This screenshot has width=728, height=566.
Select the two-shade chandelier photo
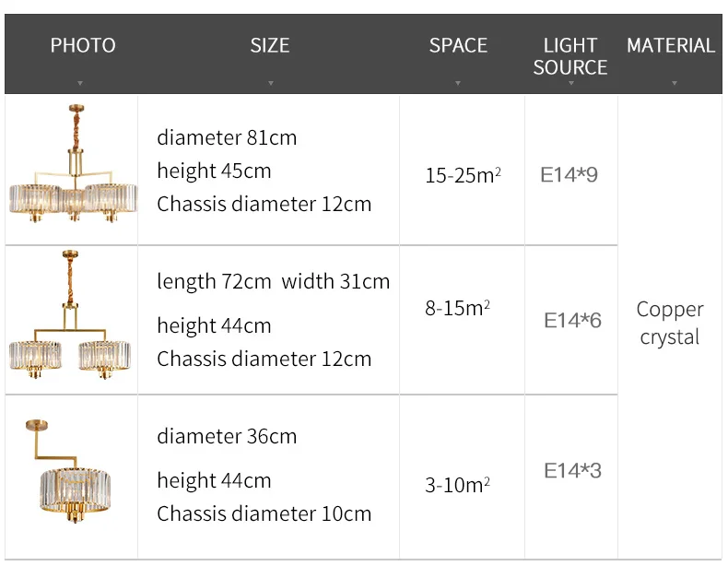tap(70, 314)
